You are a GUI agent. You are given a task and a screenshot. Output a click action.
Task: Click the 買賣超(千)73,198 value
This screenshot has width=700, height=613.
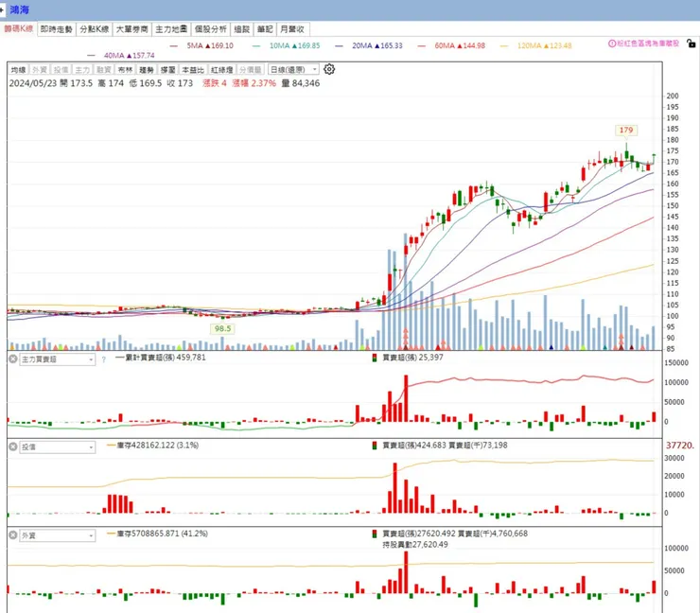478,446
